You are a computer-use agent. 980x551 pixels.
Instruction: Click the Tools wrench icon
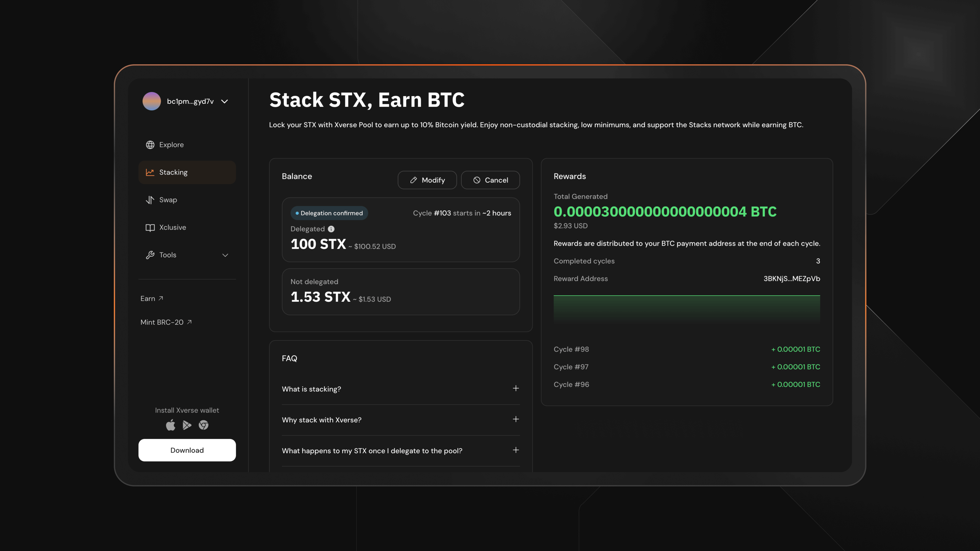pos(150,255)
